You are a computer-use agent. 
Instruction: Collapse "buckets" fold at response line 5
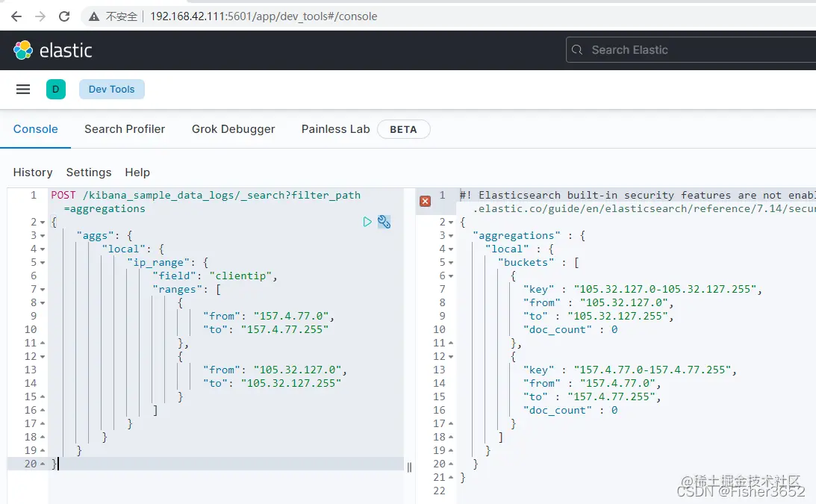(x=451, y=263)
